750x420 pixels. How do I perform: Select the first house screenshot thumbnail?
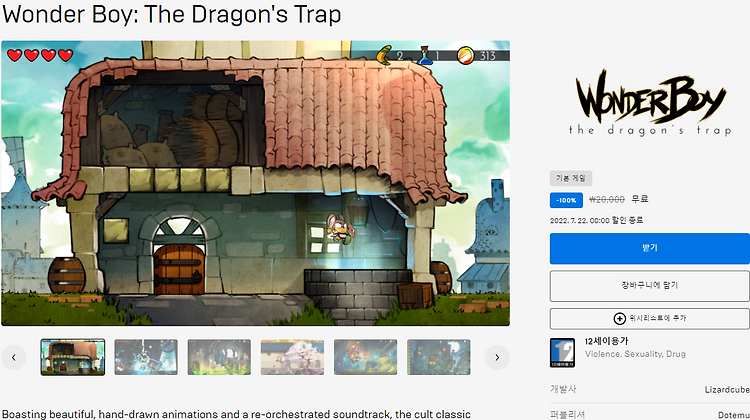tap(73, 357)
